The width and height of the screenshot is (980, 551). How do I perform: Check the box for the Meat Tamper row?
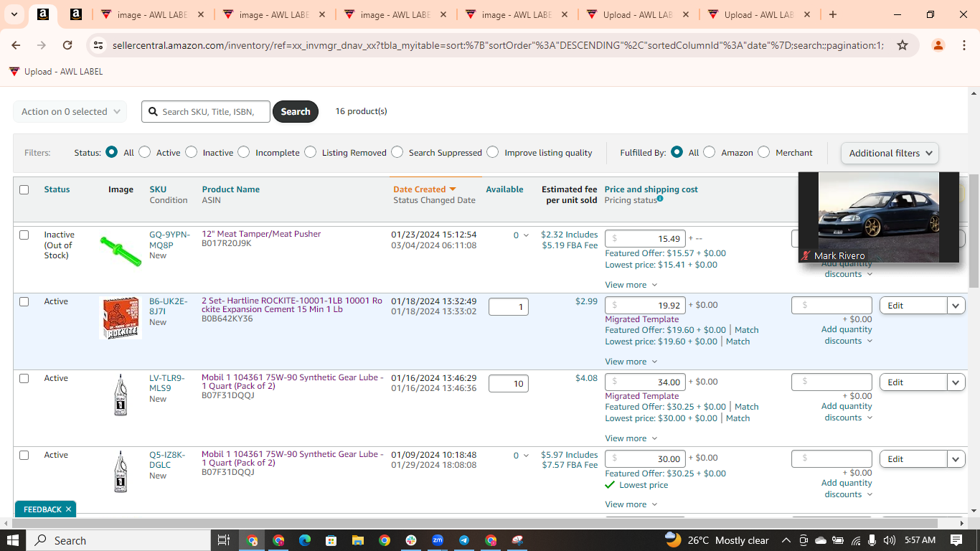point(24,235)
